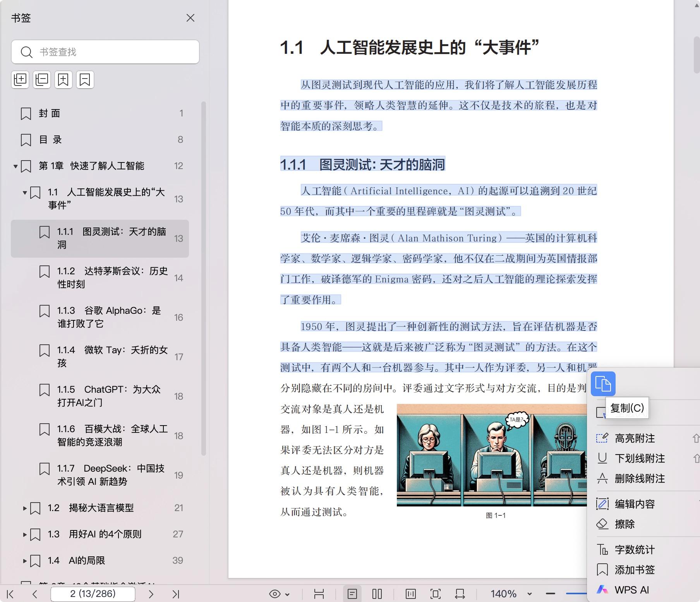Jump to the last page
This screenshot has height=602, width=700.
click(x=176, y=594)
